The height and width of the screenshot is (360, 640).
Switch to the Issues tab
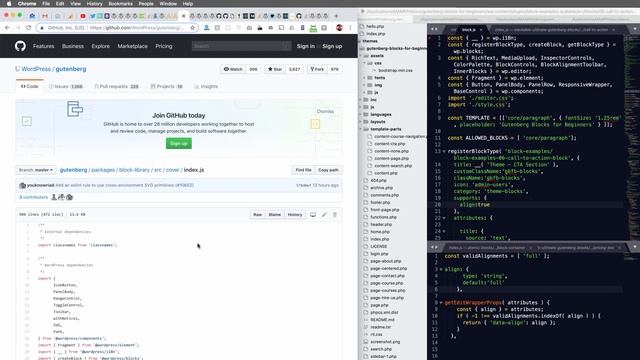pyautogui.click(x=66, y=87)
